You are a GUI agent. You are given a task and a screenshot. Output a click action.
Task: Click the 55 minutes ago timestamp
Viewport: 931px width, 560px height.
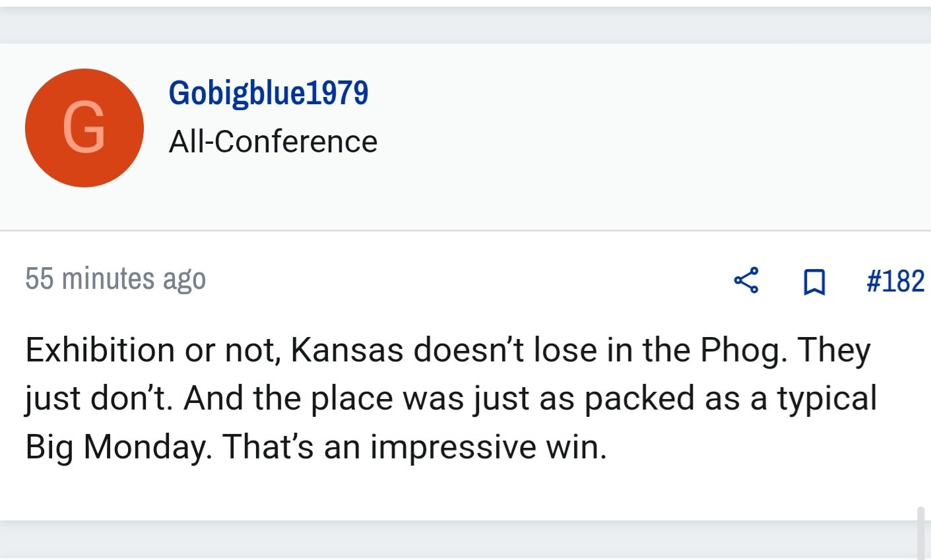115,278
